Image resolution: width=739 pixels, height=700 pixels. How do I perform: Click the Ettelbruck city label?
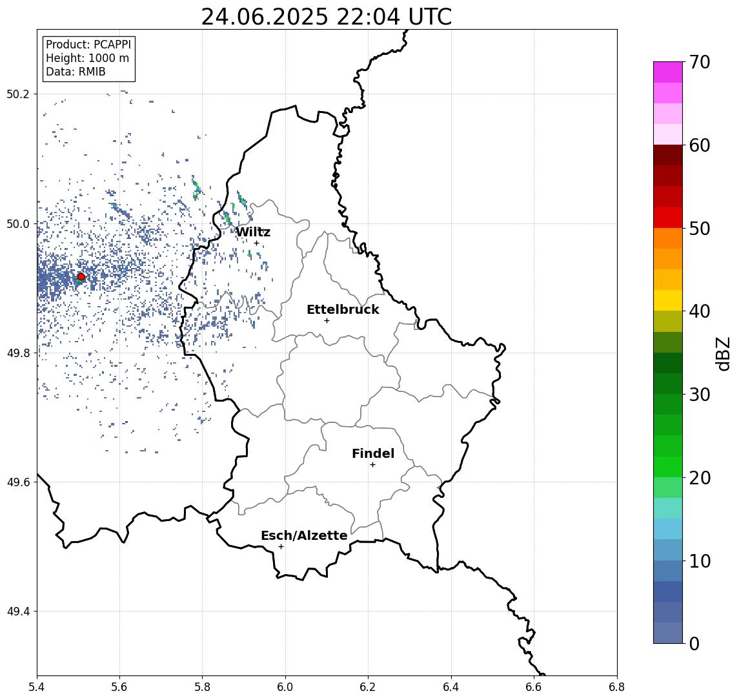pyautogui.click(x=343, y=309)
